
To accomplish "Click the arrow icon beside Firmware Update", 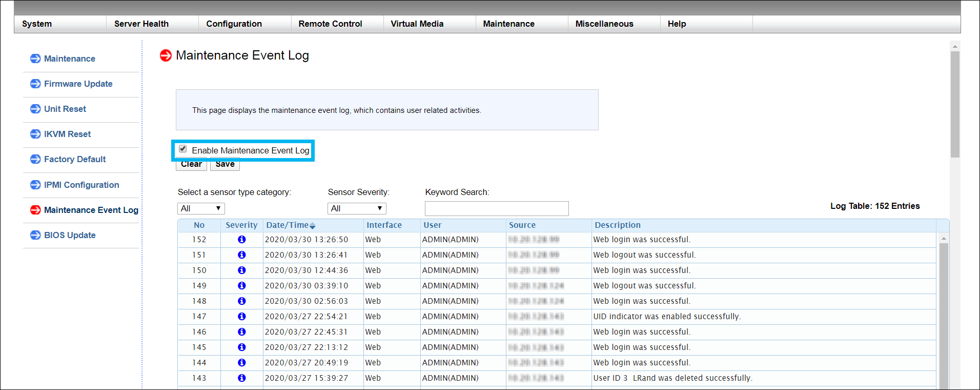I will click(35, 84).
